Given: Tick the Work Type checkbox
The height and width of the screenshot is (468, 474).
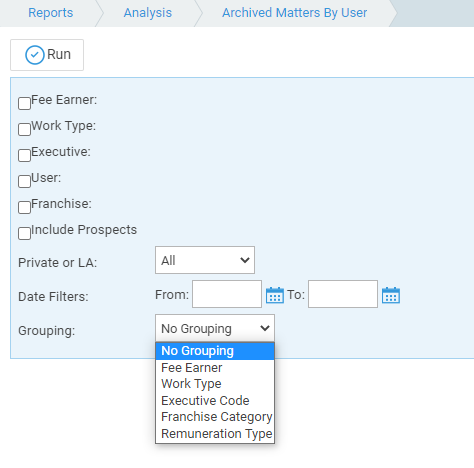Looking at the screenshot, I should click(24, 129).
